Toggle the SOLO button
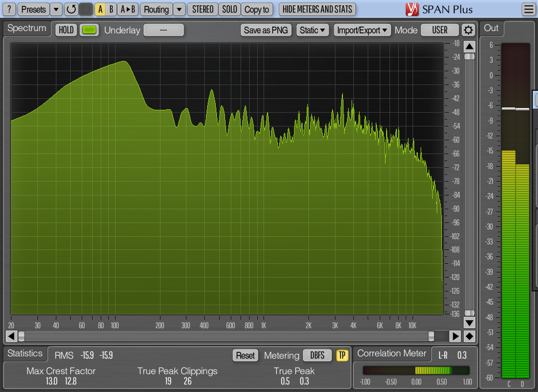 click(229, 9)
